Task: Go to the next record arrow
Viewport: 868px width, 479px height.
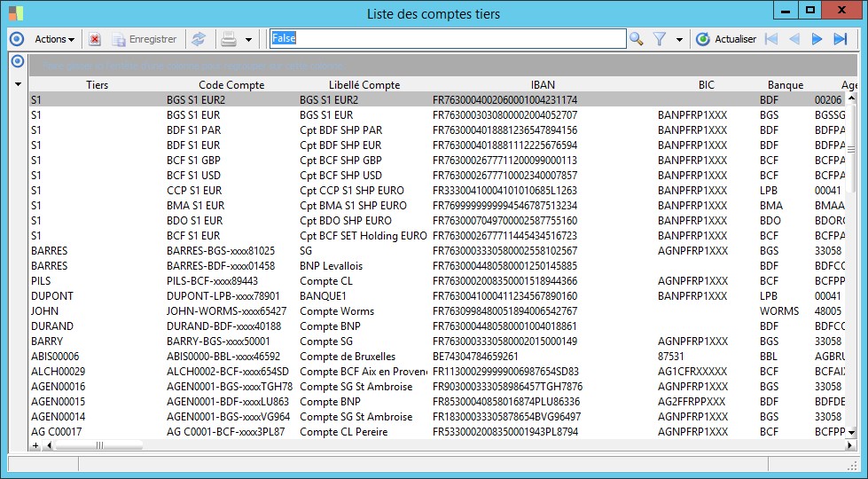Action: tap(817, 39)
